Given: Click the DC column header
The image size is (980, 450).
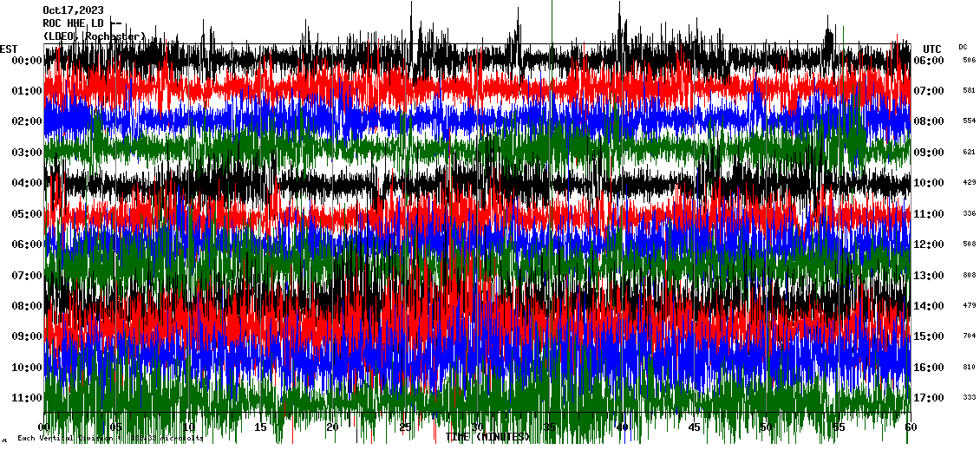Looking at the screenshot, I should coord(964,47).
